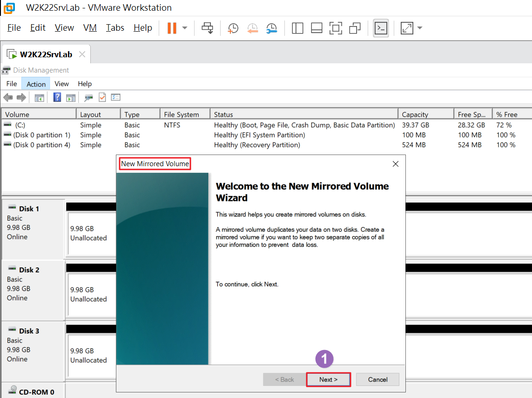Open the snapshot manager
Screen dimensions: 532x398
[272, 28]
